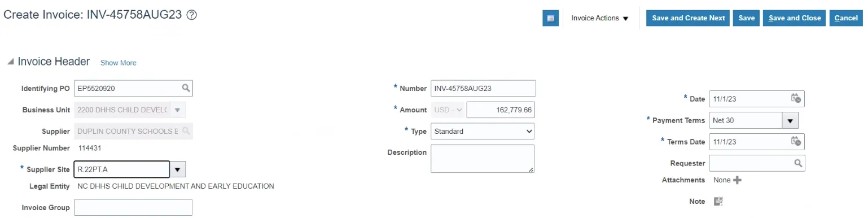This screenshot has height=218, width=868.
Task: Click the help question mark icon beside invoice title
Action: [191, 16]
